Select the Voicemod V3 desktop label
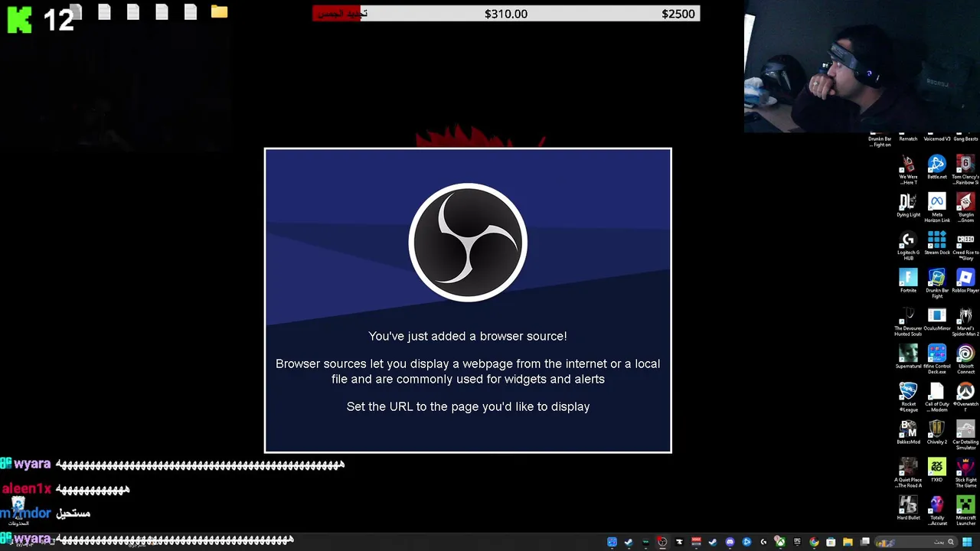This screenshot has height=551, width=980. [937, 139]
